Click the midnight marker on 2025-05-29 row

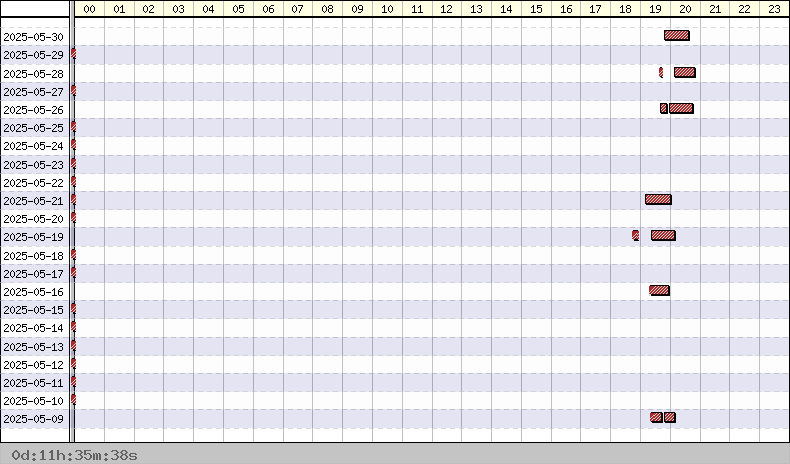(x=74, y=53)
